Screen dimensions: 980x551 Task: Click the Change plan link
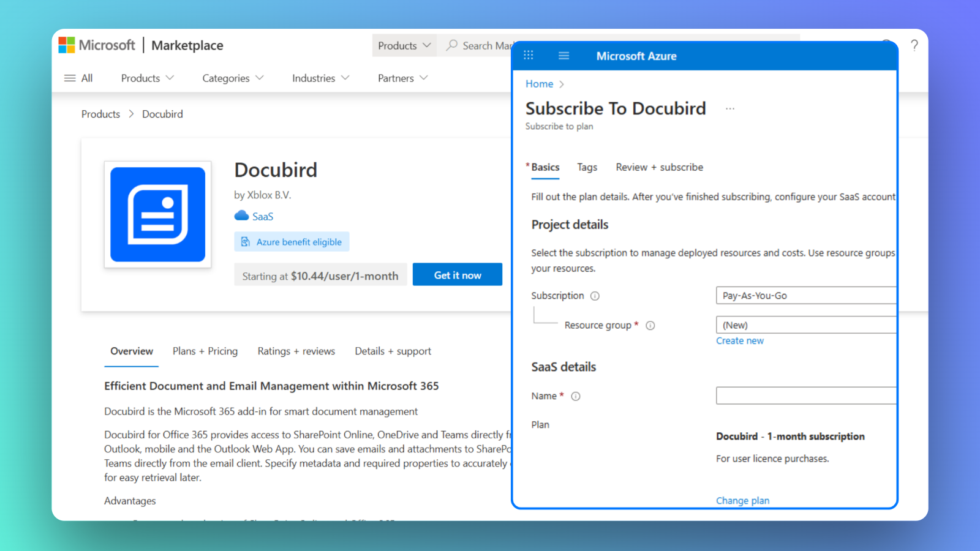(743, 501)
